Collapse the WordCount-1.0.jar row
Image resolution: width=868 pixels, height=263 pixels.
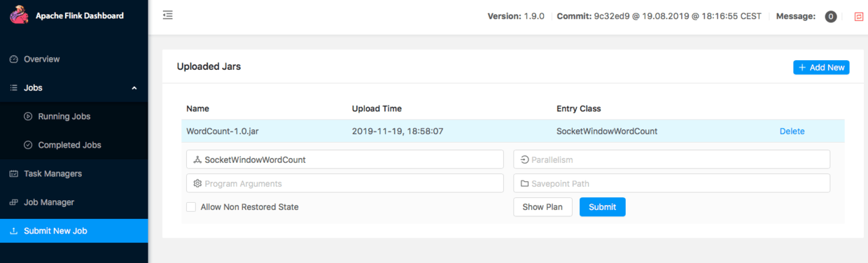click(512, 131)
